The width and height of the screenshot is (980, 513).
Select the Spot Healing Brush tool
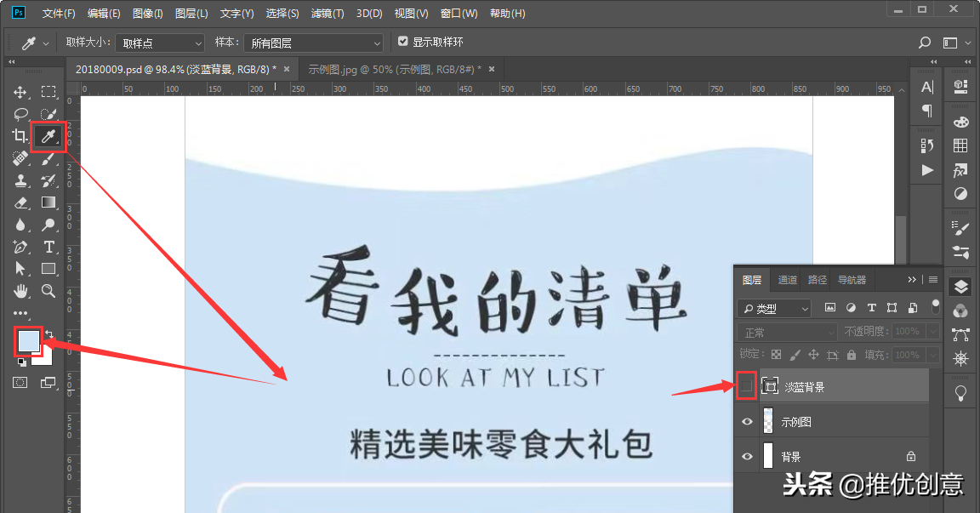(x=20, y=158)
